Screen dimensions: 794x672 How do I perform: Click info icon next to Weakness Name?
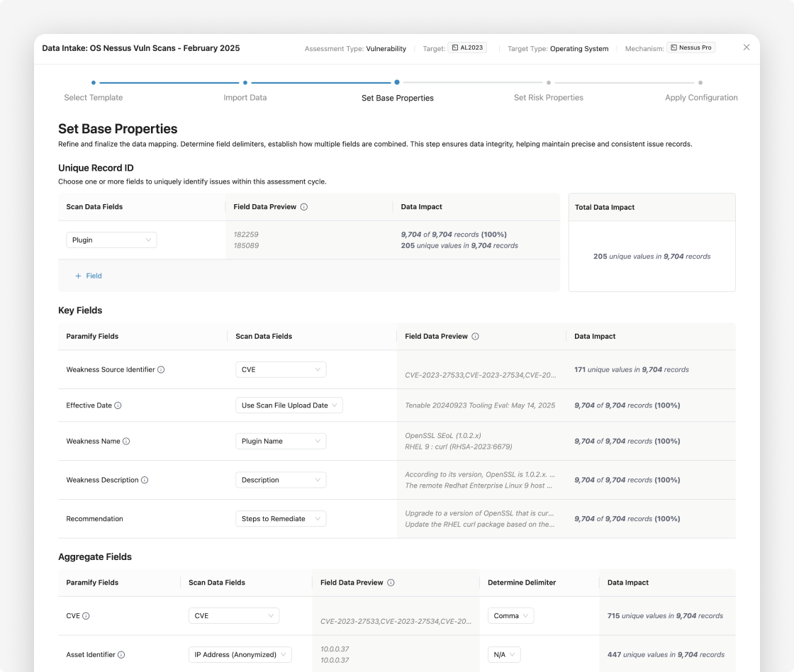127,441
